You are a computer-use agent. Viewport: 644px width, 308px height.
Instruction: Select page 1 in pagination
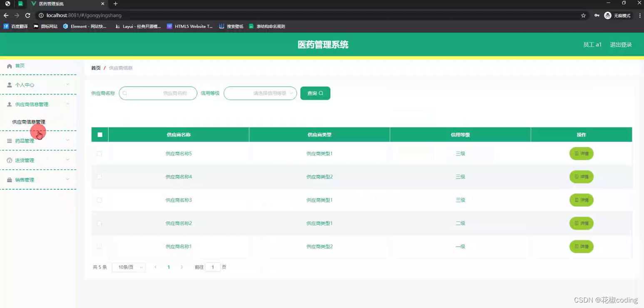[x=169, y=267]
